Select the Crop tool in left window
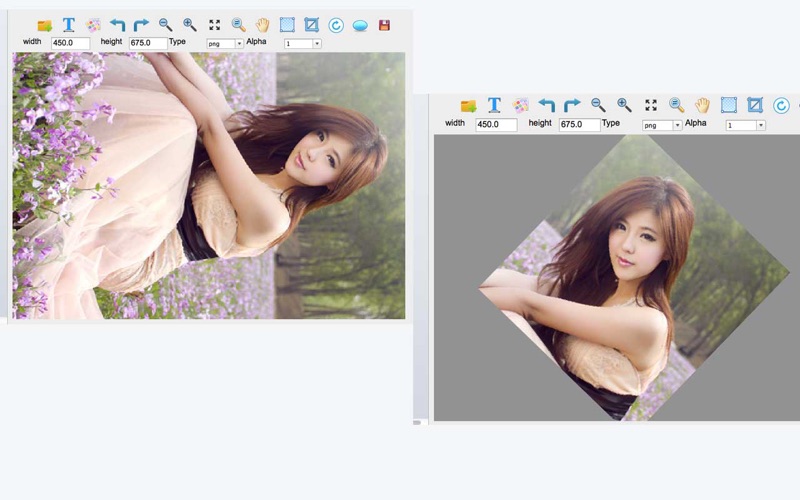 [311, 24]
